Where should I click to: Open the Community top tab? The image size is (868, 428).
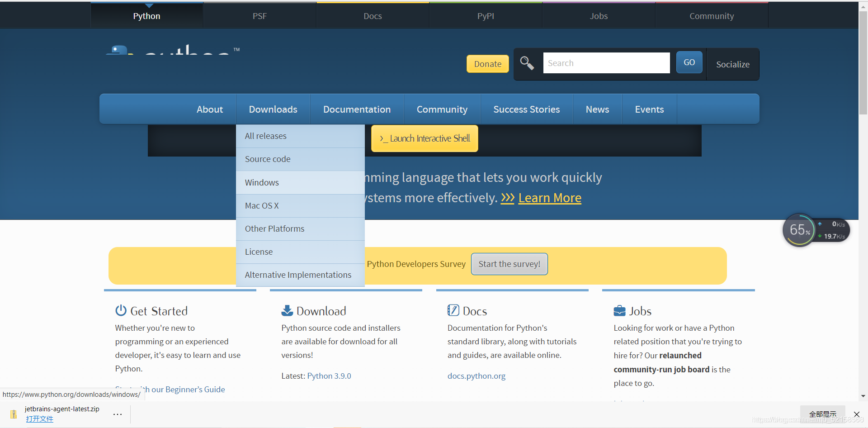pyautogui.click(x=712, y=16)
